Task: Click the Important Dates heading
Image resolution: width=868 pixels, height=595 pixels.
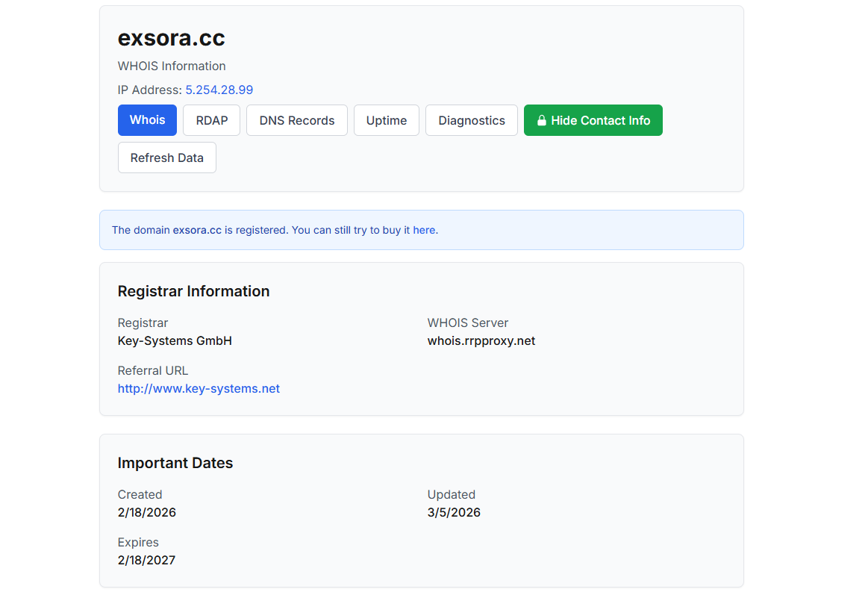Action: (175, 464)
